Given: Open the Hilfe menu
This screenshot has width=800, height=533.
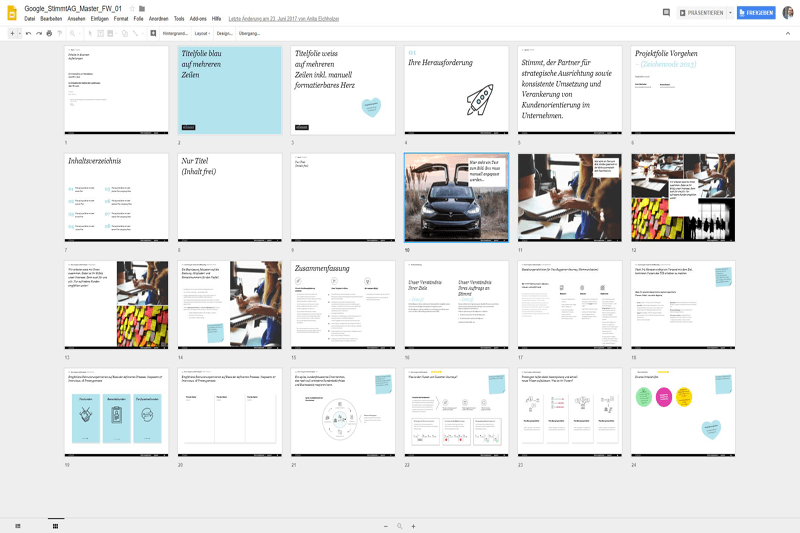Looking at the screenshot, I should (216, 19).
